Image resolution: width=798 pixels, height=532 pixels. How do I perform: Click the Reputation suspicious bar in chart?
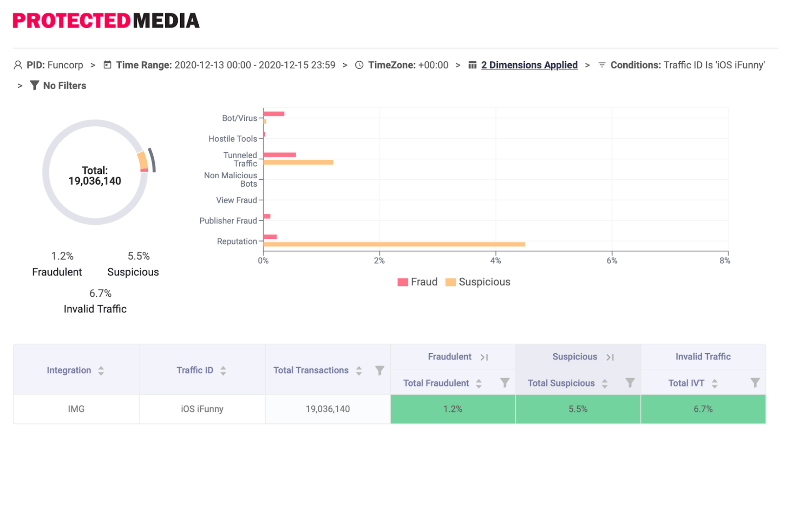394,244
